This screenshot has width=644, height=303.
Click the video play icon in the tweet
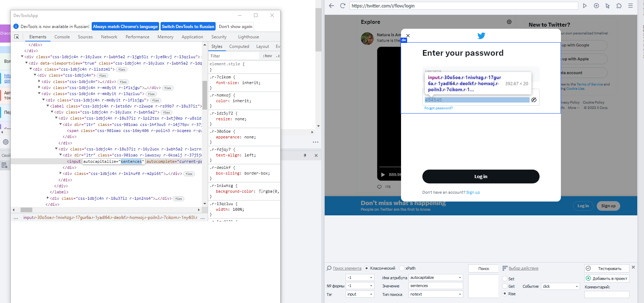tap(383, 175)
